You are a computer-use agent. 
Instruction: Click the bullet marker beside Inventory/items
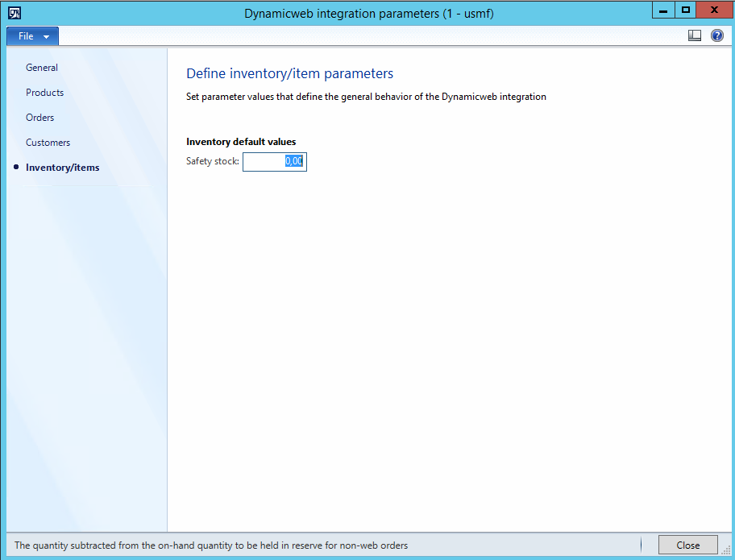click(x=16, y=167)
